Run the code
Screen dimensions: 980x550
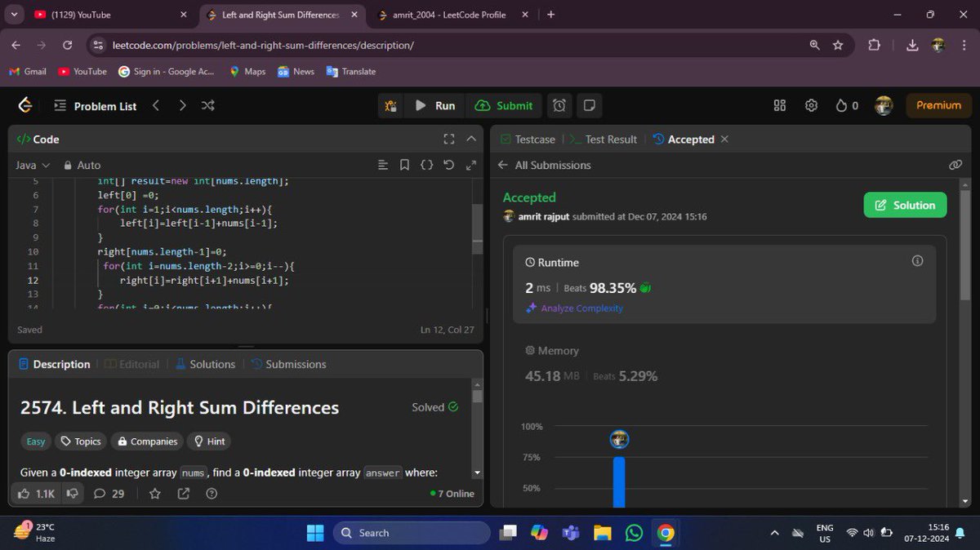(435, 105)
